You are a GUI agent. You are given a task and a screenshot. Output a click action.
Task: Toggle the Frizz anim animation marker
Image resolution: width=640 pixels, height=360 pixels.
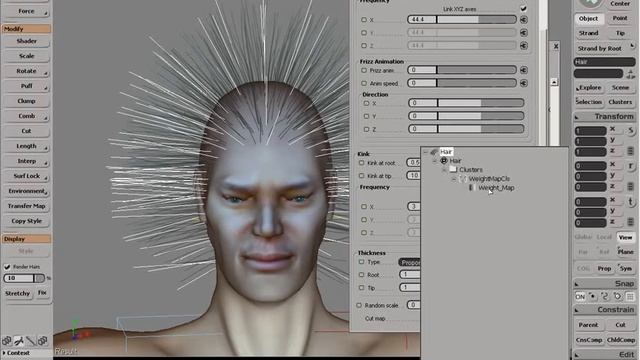[x=364, y=70]
